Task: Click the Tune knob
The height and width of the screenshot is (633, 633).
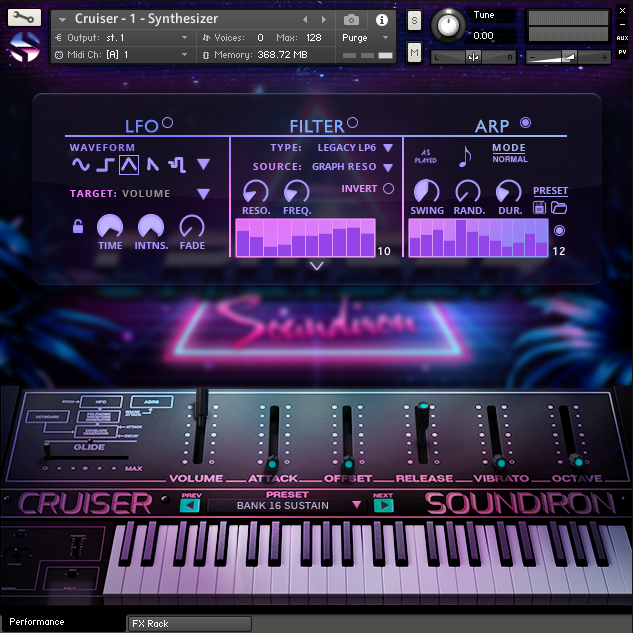Action: tap(448, 25)
